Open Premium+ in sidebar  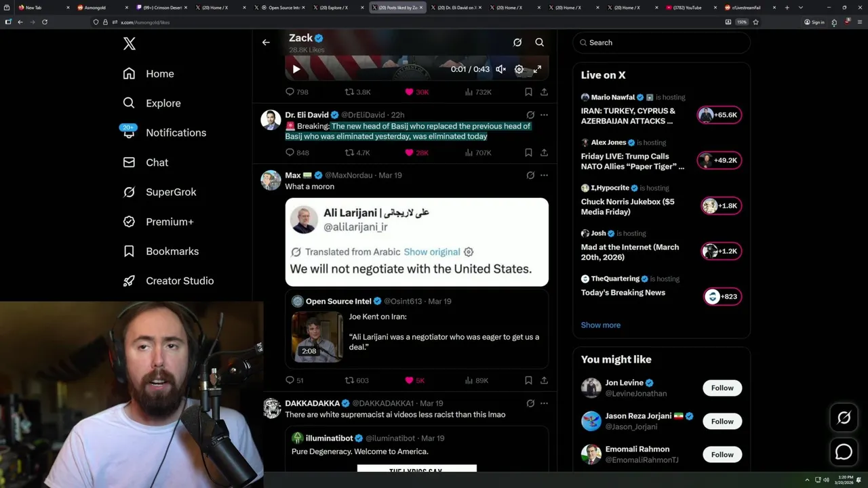click(158, 222)
